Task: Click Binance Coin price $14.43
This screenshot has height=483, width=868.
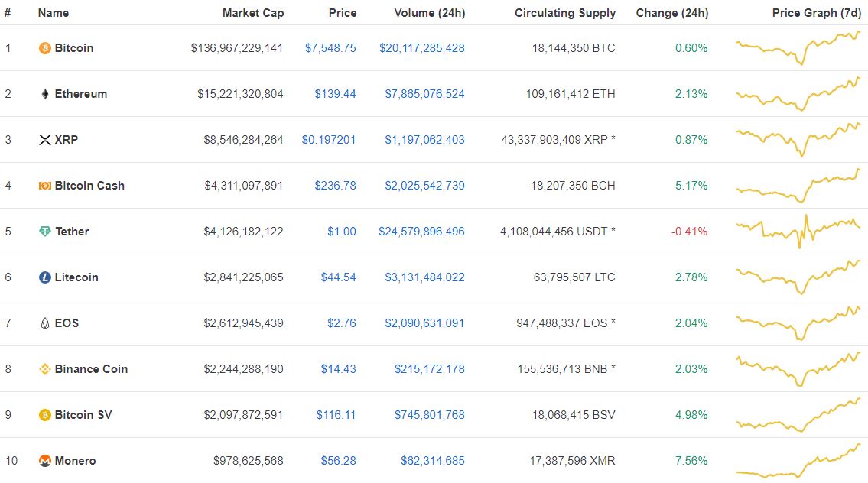Action: [338, 369]
